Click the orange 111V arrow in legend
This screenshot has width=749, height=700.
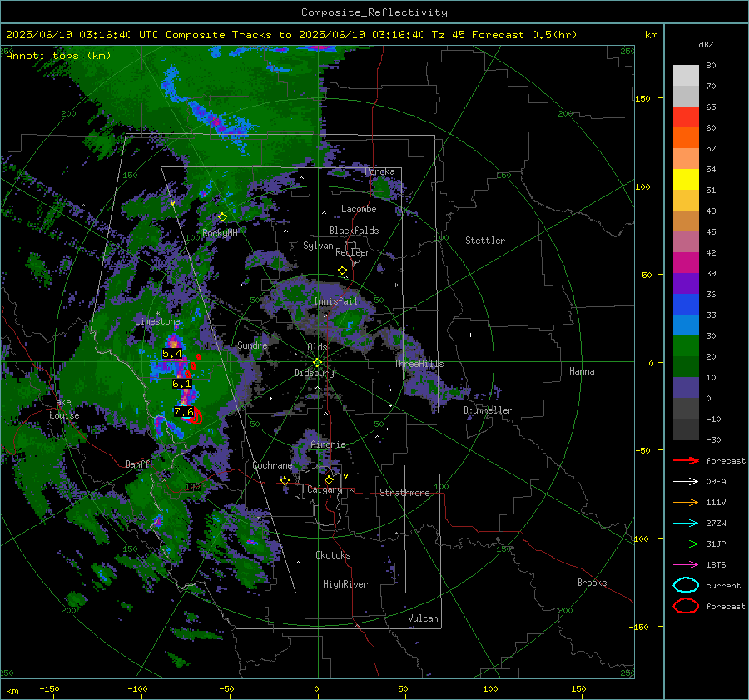686,502
